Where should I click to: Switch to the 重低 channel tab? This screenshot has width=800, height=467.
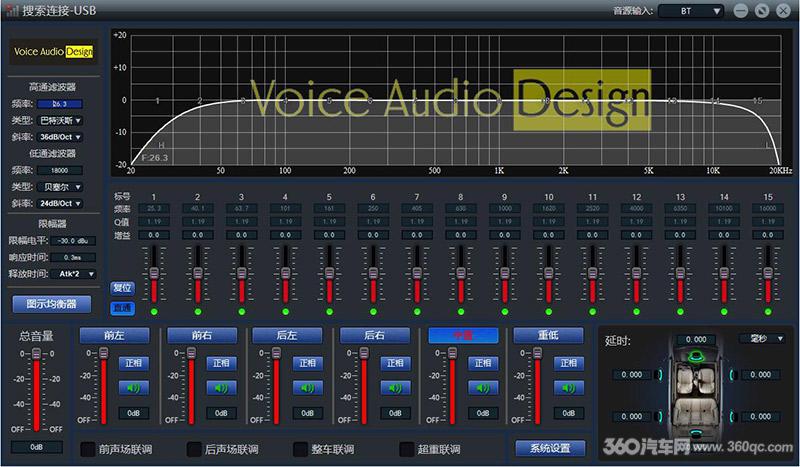click(x=548, y=335)
